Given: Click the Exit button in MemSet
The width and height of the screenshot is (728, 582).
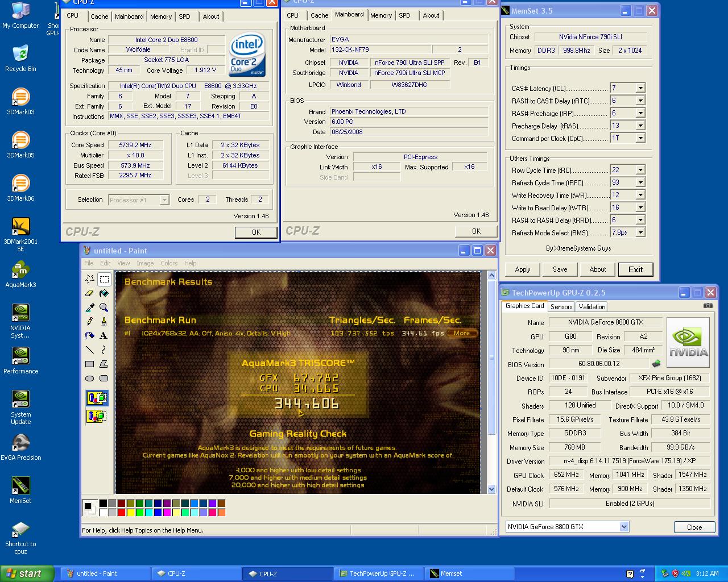Looking at the screenshot, I should pyautogui.click(x=636, y=269).
